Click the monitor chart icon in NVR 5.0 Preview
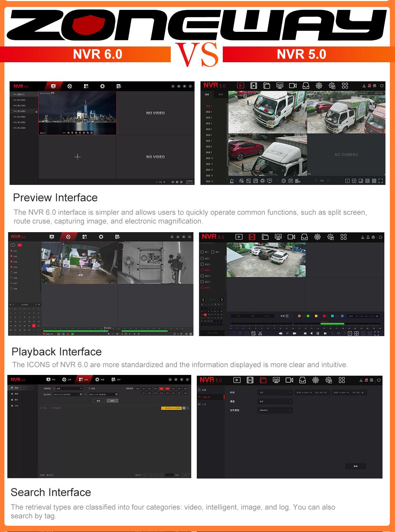The image size is (395, 532). [x=280, y=85]
